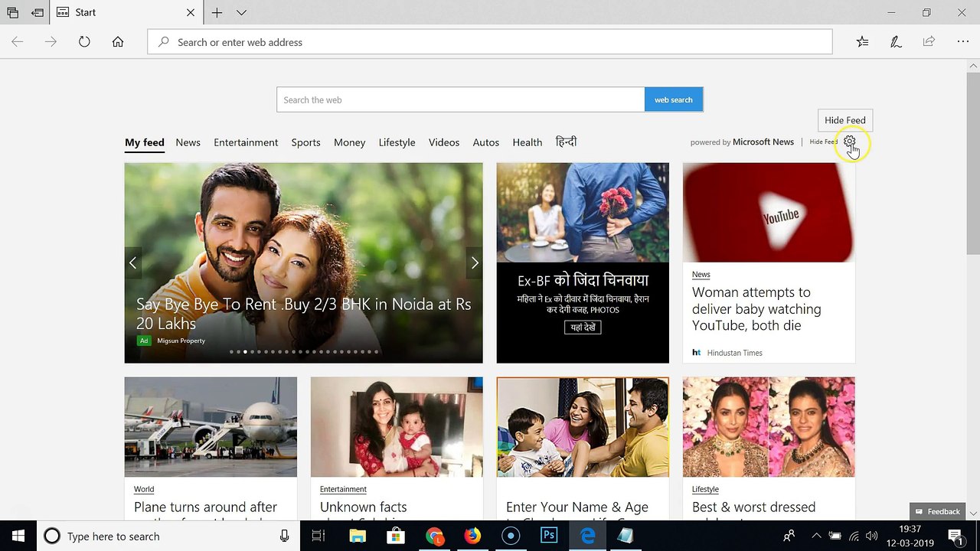
Task: Open Microsoft Store from the taskbar
Action: point(396,536)
